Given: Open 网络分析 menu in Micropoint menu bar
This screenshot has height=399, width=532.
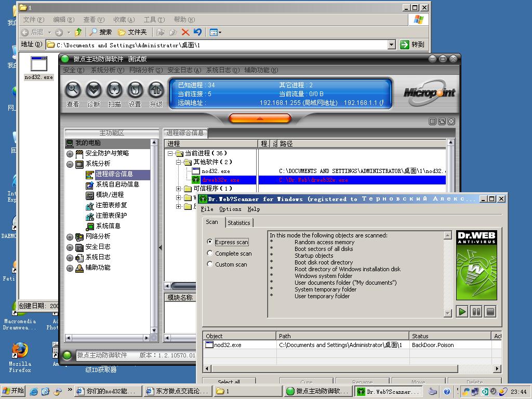Looking at the screenshot, I should pos(146,70).
